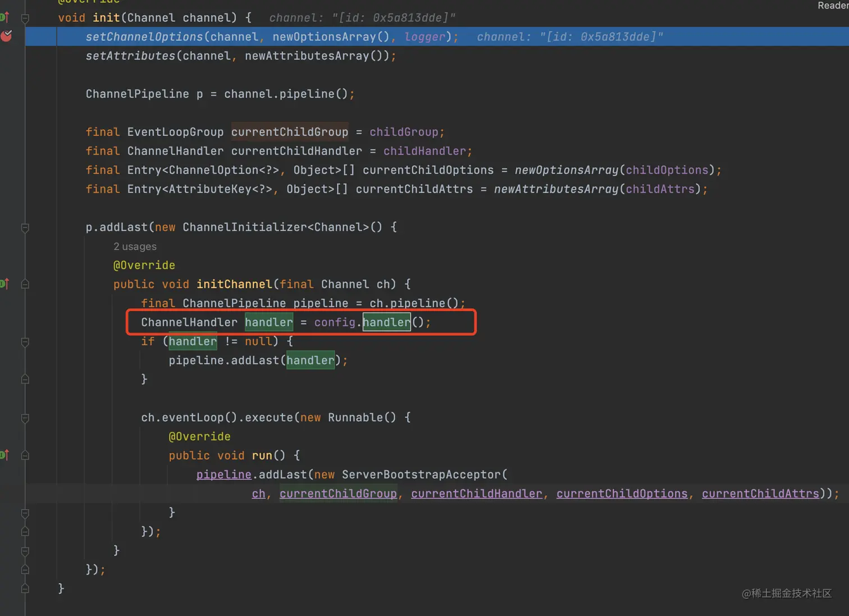Remove the breakpoint on the setChannelOptions line
The height and width of the screenshot is (616, 849).
[6, 36]
